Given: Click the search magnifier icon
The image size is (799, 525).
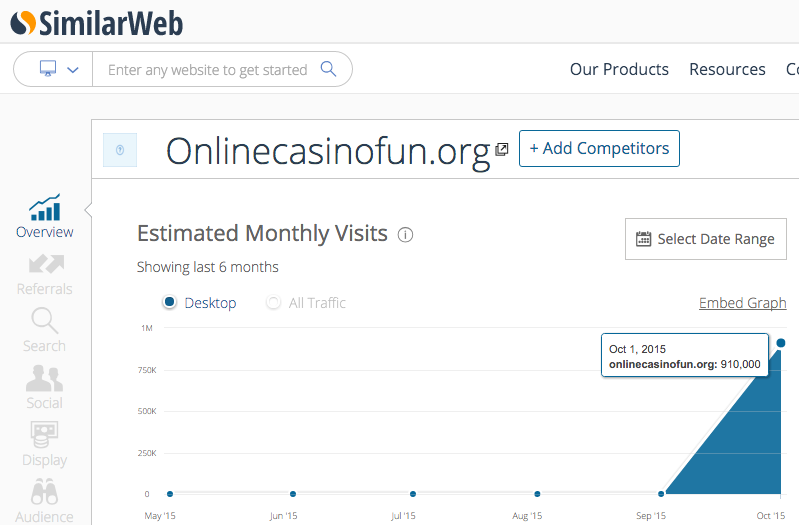Looking at the screenshot, I should 328,69.
